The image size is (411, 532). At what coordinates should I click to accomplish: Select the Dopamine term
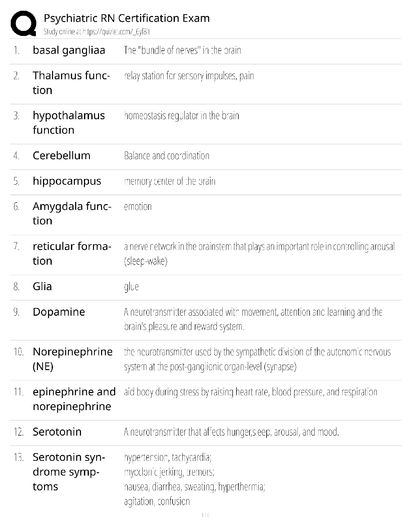tap(59, 312)
